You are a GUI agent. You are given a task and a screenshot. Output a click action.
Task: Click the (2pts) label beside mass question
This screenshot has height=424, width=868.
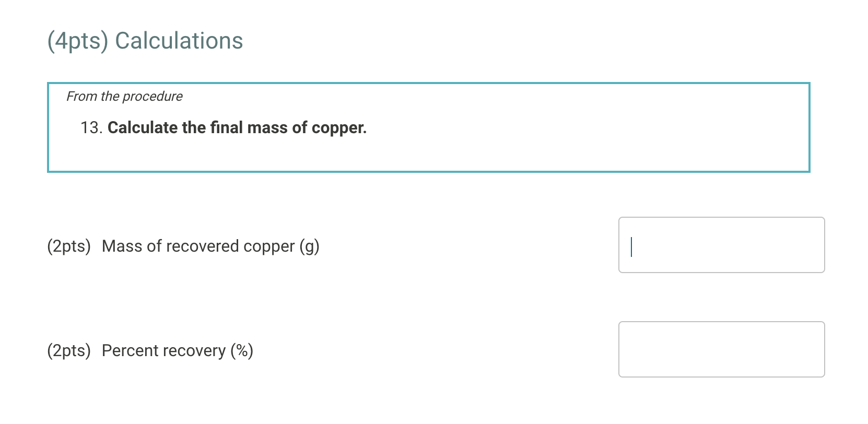[x=68, y=245]
